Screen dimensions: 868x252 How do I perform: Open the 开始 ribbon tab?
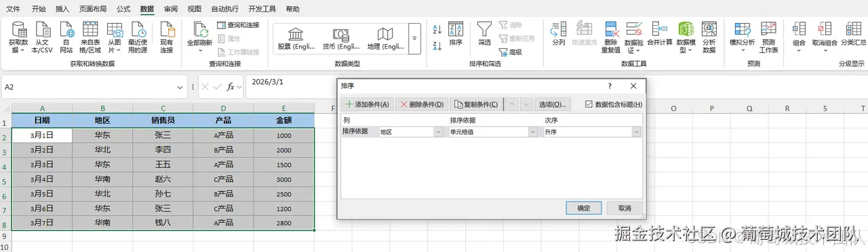[x=39, y=9]
